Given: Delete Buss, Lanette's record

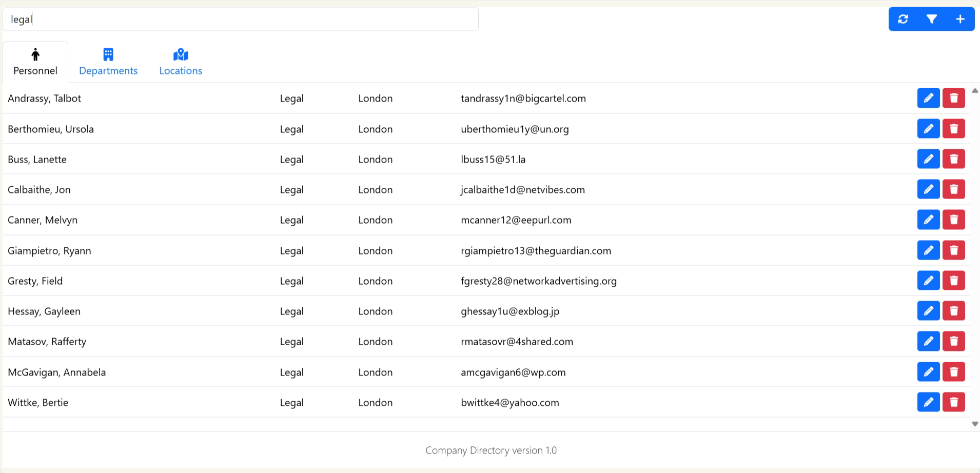Looking at the screenshot, I should [x=953, y=159].
